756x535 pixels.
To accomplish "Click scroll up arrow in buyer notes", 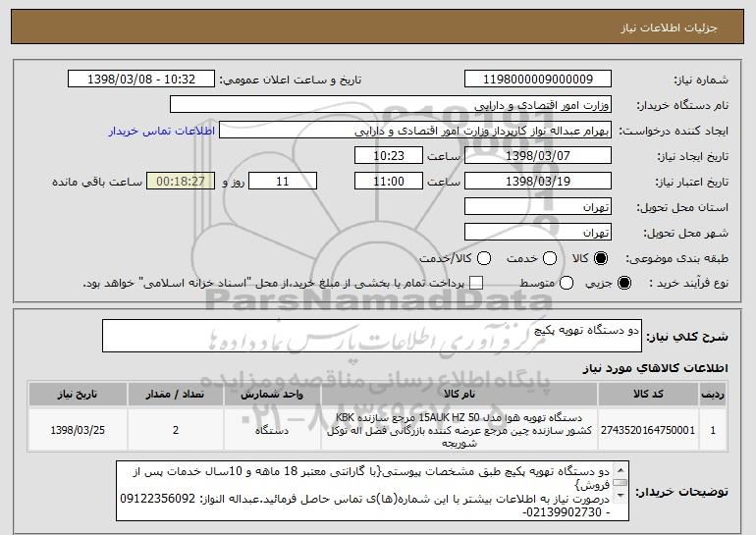I will tap(621, 470).
